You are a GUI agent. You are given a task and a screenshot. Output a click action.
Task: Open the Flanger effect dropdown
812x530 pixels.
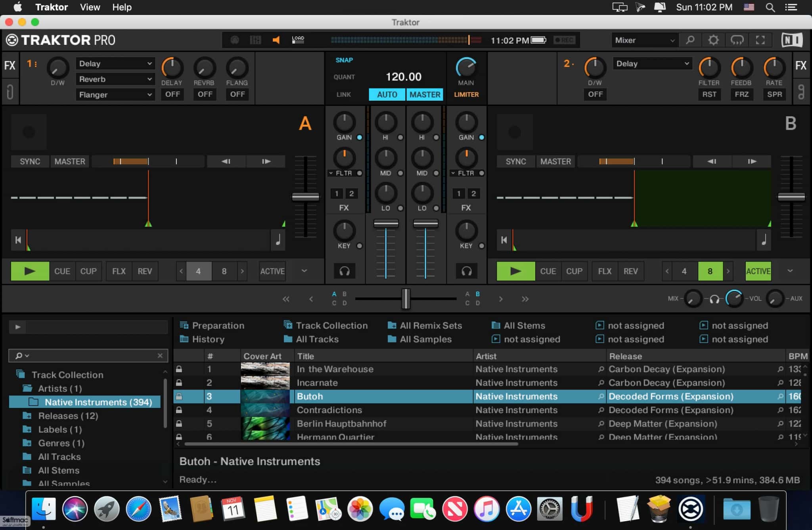[x=115, y=94]
